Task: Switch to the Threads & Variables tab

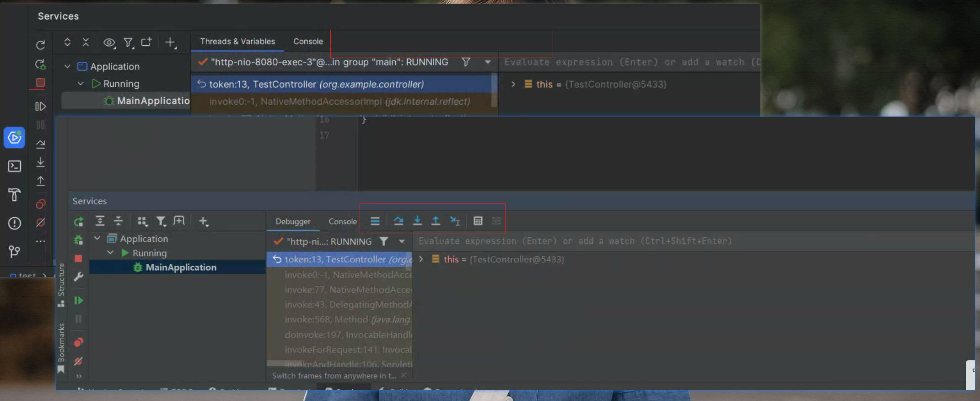Action: coord(237,42)
